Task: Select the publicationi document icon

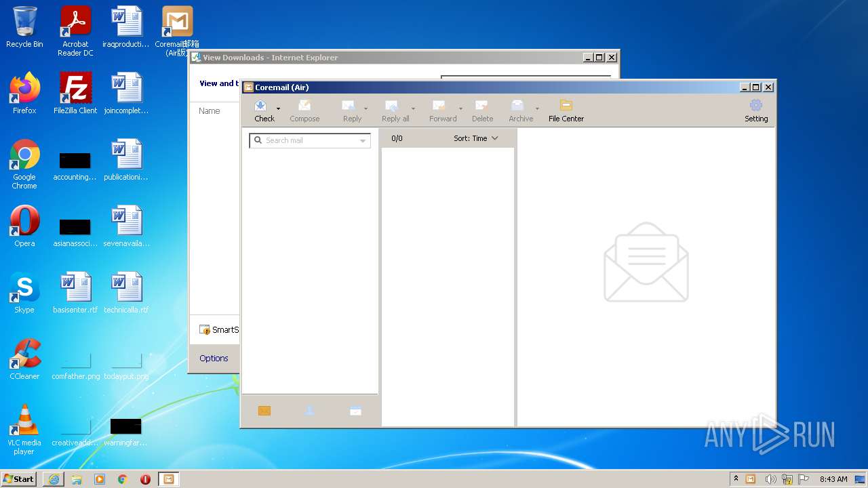Action: coord(126,161)
